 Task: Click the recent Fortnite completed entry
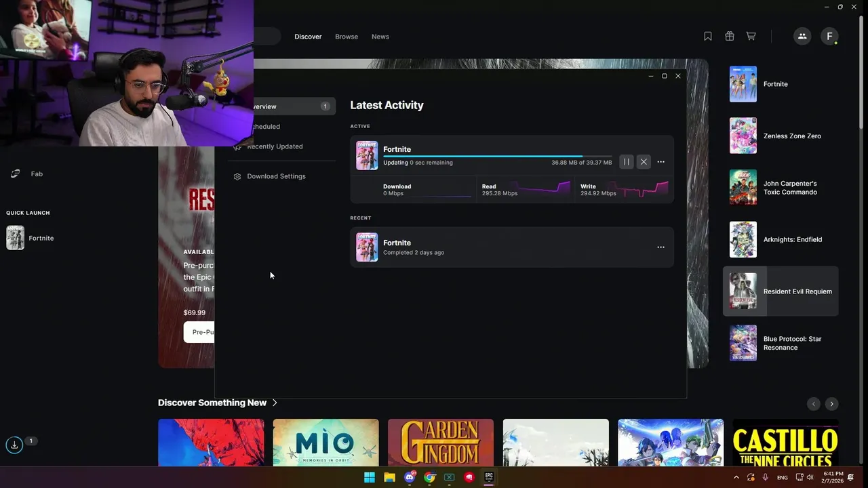point(512,247)
